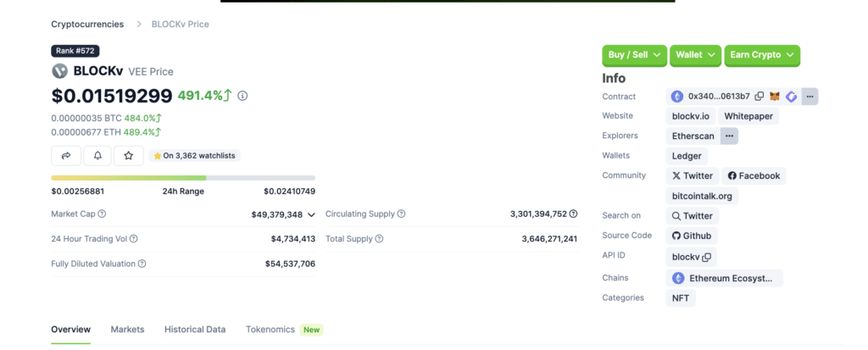
Task: Add BLOCKv to favorites with star icon
Action: [129, 156]
